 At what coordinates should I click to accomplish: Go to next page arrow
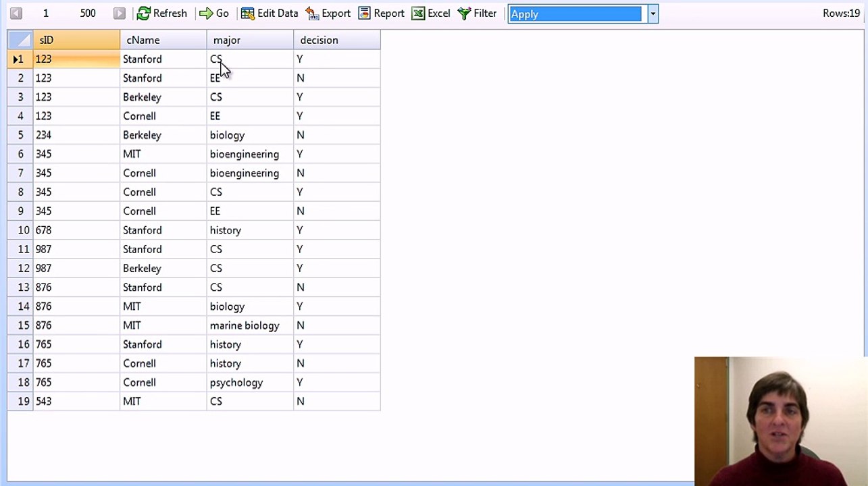120,13
